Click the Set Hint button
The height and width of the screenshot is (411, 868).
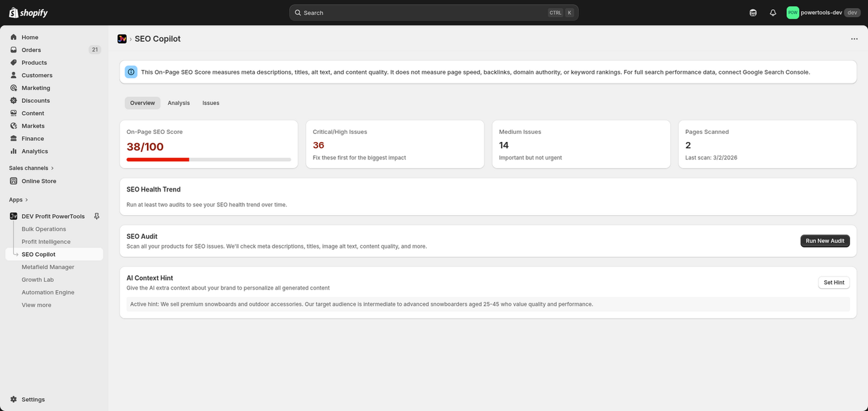click(x=834, y=283)
